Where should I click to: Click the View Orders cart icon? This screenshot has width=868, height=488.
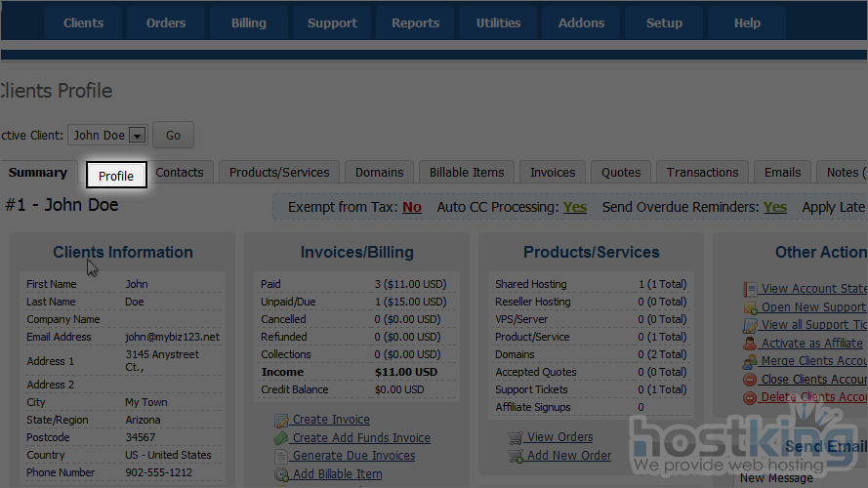point(516,438)
